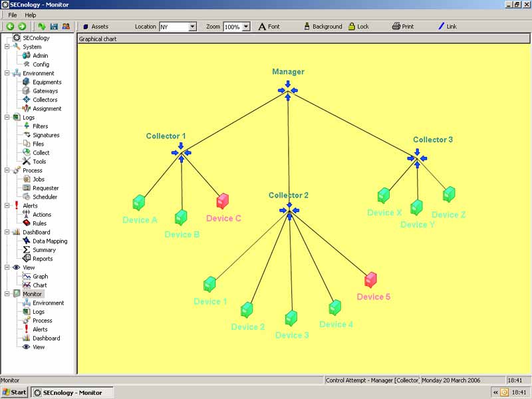The image size is (532, 399).
Task: Click the Assets toolbar button
Action: [96, 27]
